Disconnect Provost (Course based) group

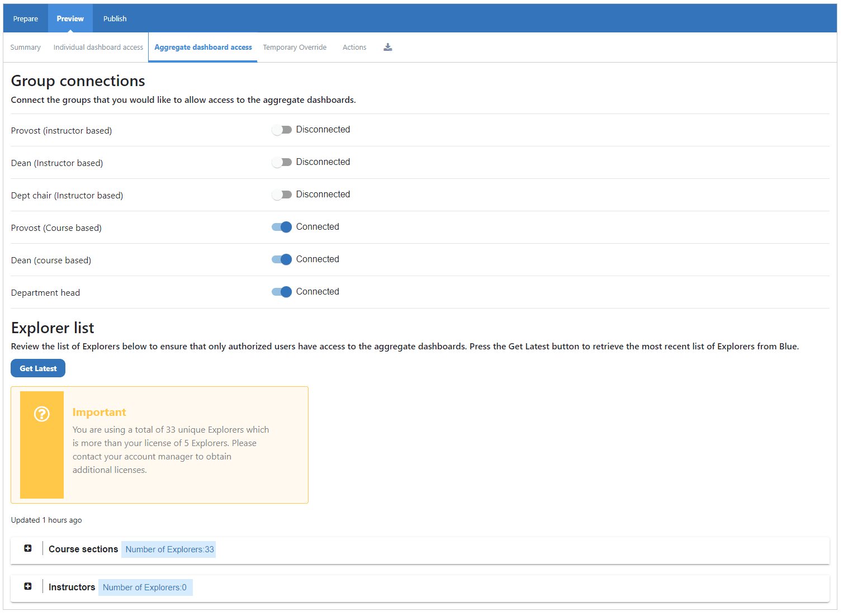(x=282, y=227)
